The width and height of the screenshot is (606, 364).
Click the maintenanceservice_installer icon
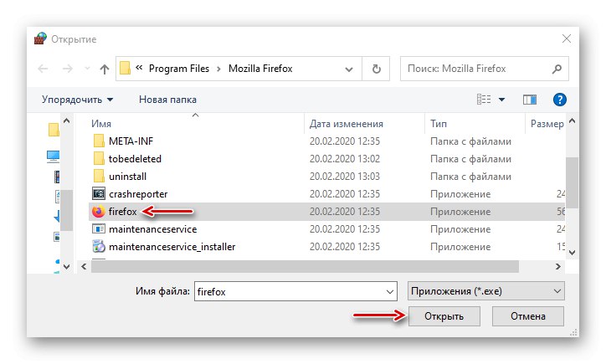tap(99, 247)
